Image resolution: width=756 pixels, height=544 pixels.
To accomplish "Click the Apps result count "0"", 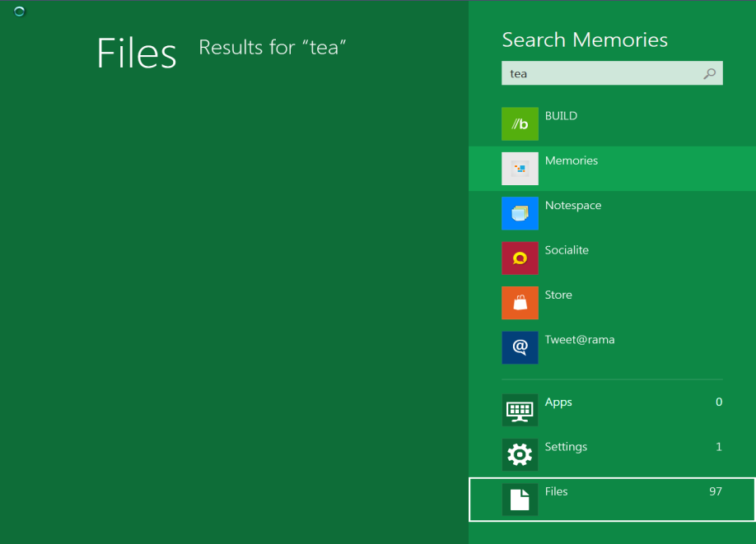I will coord(719,402).
